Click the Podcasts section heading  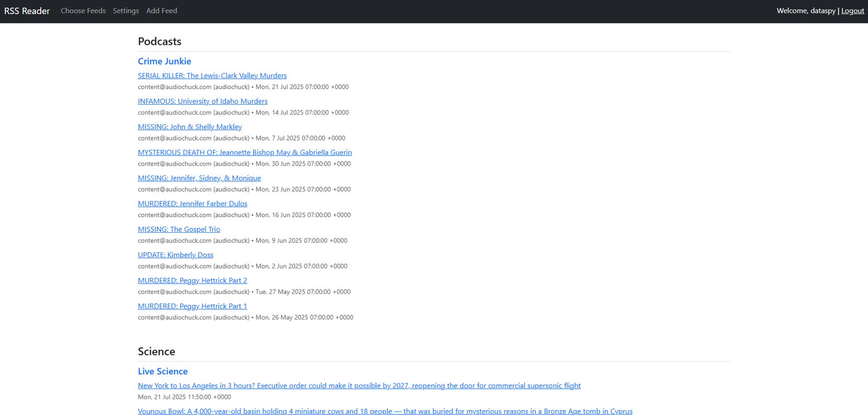click(159, 41)
